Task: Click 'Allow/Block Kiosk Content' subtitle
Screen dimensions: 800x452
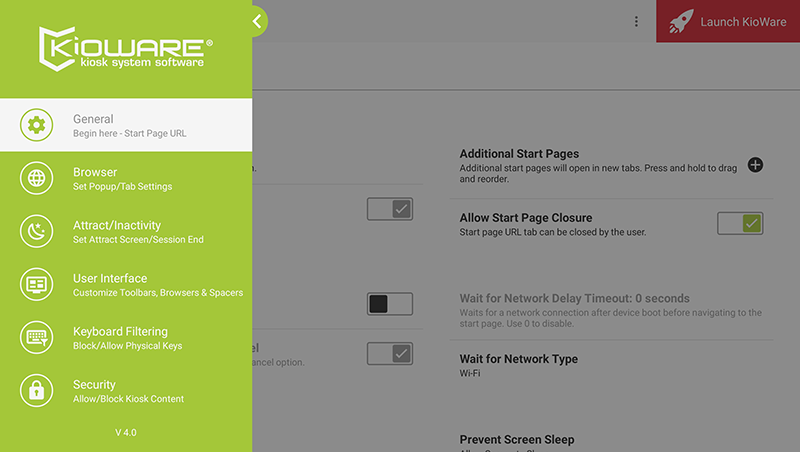Action: tap(128, 399)
